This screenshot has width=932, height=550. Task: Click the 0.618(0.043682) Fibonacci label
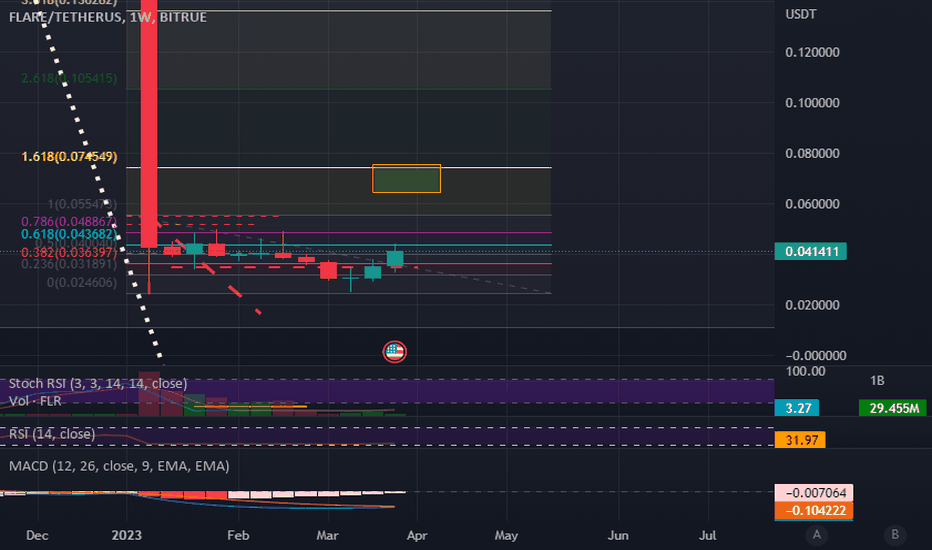click(x=69, y=234)
